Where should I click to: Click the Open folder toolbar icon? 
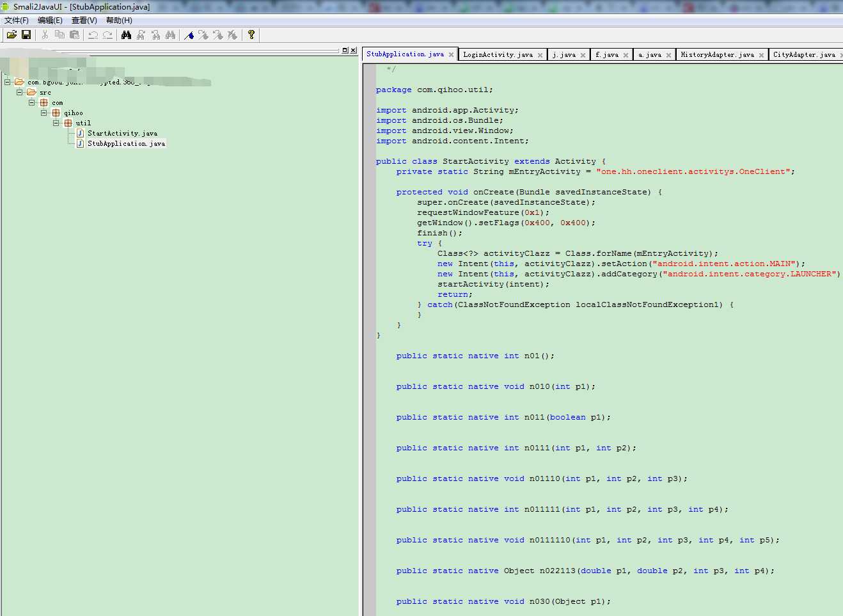(12, 35)
